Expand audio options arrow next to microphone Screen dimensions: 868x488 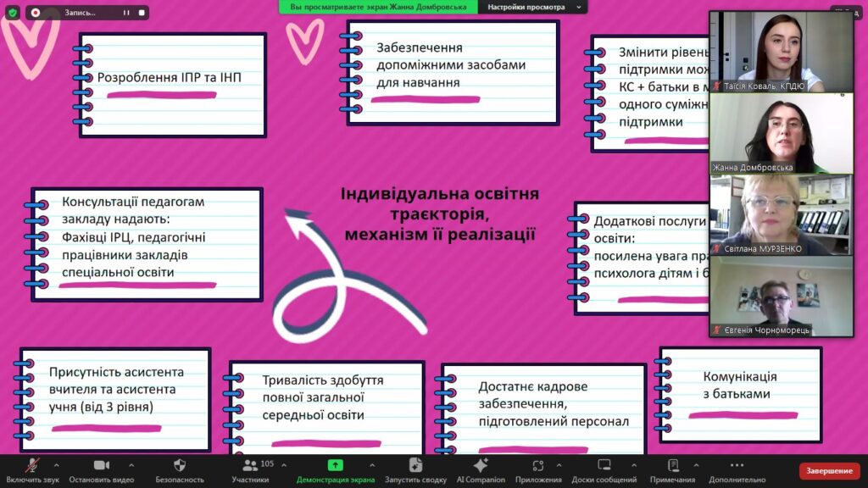57,465
